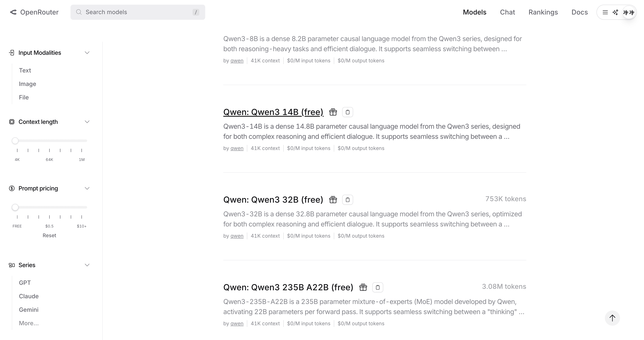Go to the Chat page

507,12
